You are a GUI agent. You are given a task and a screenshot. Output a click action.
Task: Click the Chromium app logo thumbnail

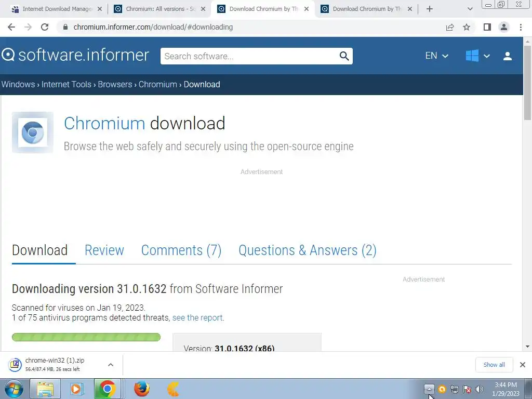point(33,132)
